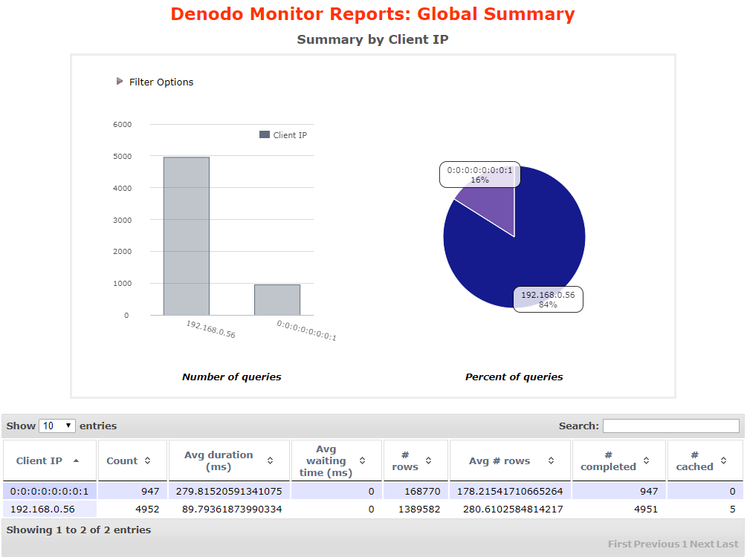
Task: Click Showing 1 to 2 of 2 entries text
Action: point(79,530)
